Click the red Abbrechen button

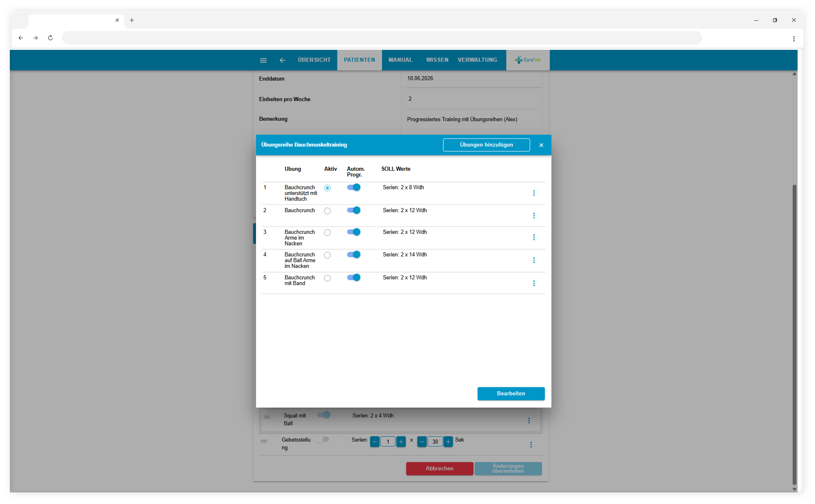439,469
